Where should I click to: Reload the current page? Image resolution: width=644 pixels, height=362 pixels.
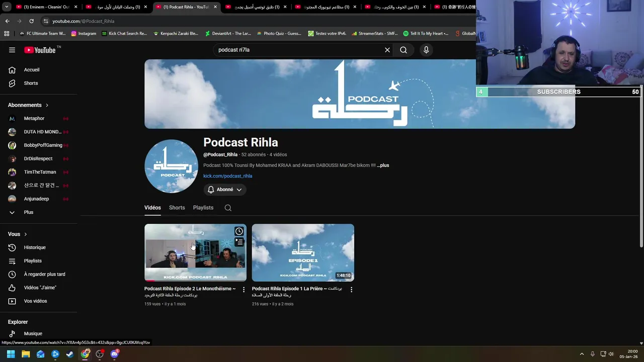coord(31,21)
